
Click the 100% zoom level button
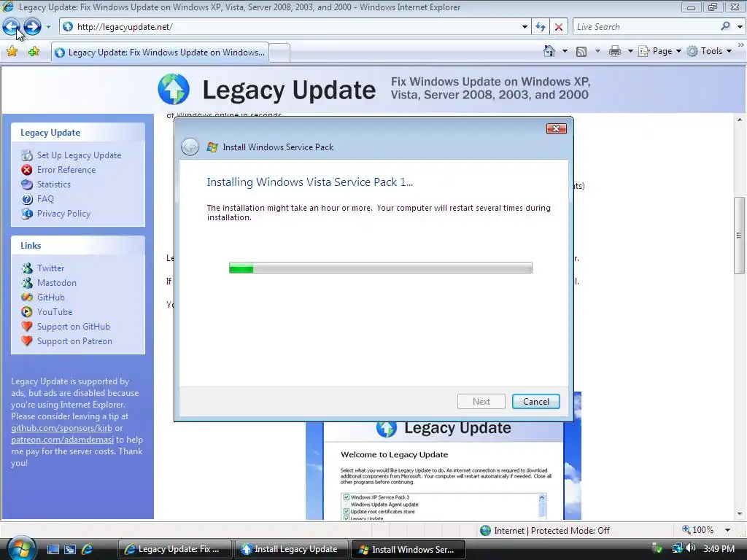tap(698, 530)
